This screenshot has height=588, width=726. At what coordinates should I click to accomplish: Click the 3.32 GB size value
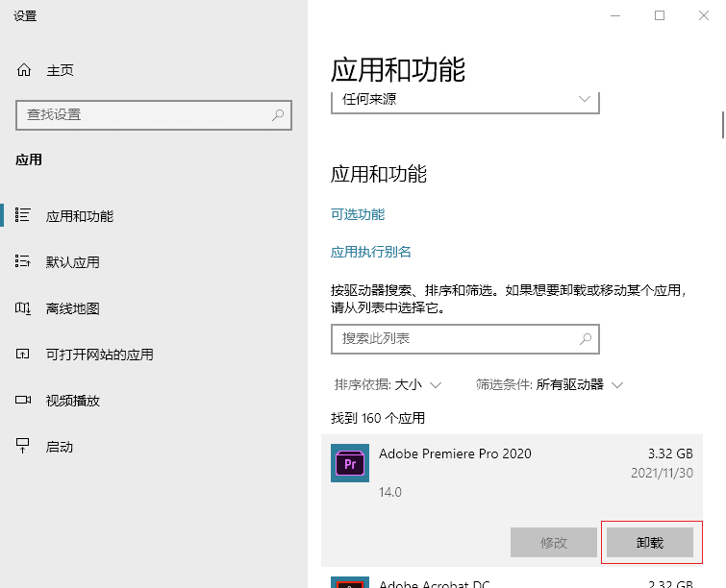[x=670, y=453]
